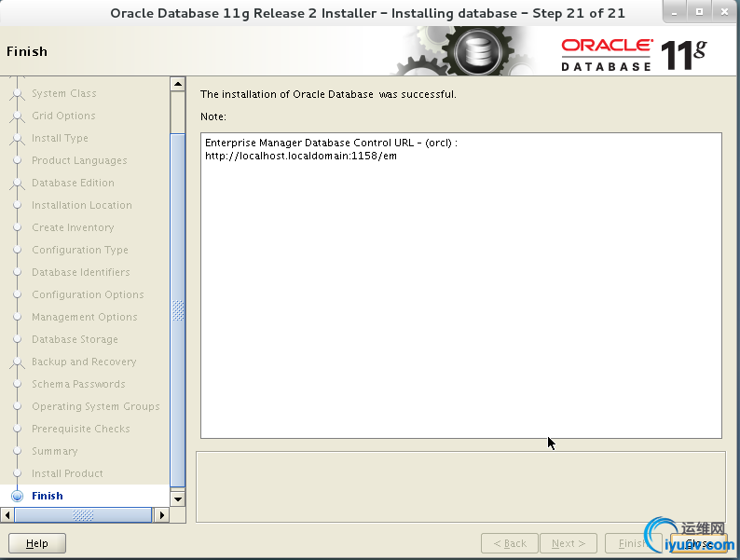This screenshot has height=560, width=740.
Task: Close the installer via title bar X
Action: coord(724,12)
